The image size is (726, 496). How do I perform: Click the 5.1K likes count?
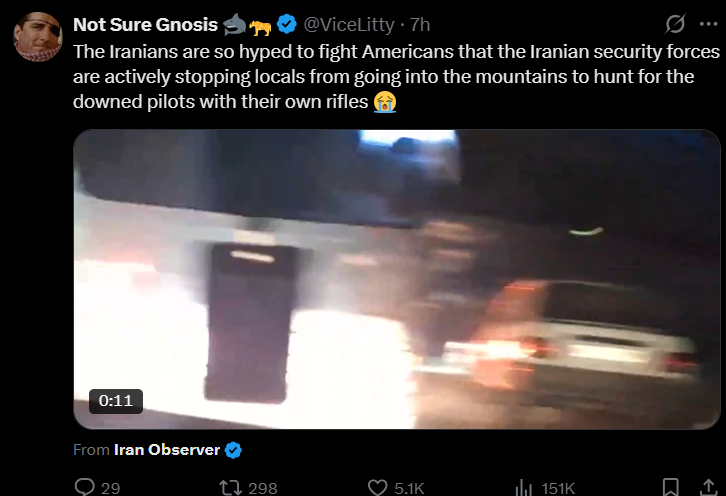[409, 488]
